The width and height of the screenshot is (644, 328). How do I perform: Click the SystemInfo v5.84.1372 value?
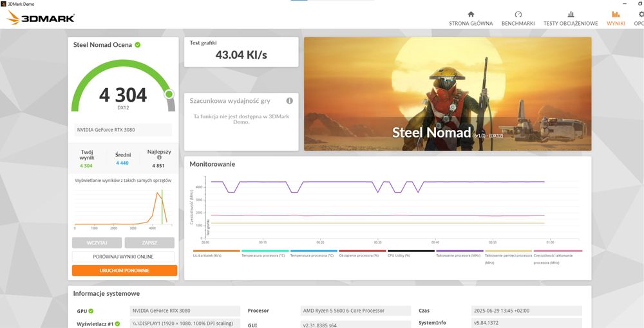point(527,323)
